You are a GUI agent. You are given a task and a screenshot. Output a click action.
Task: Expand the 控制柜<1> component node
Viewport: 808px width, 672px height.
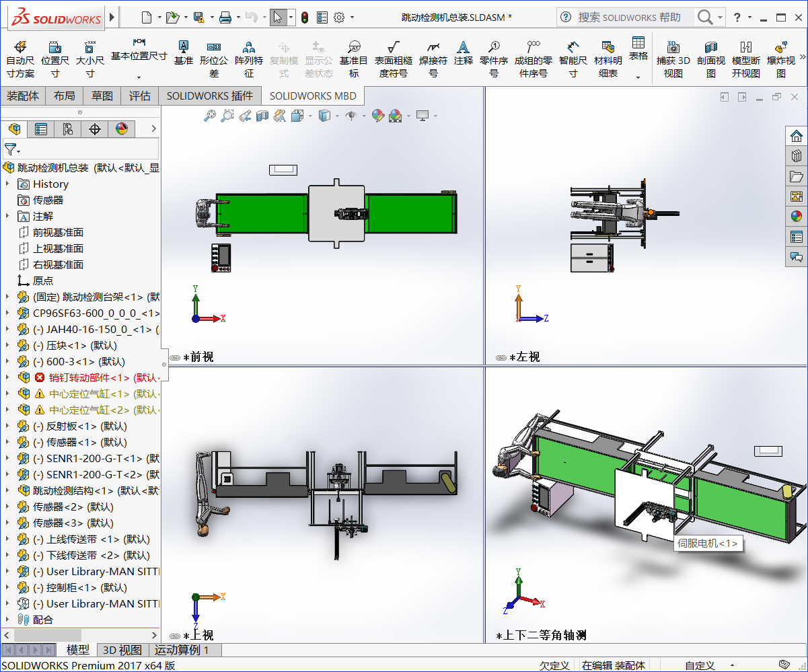7,587
